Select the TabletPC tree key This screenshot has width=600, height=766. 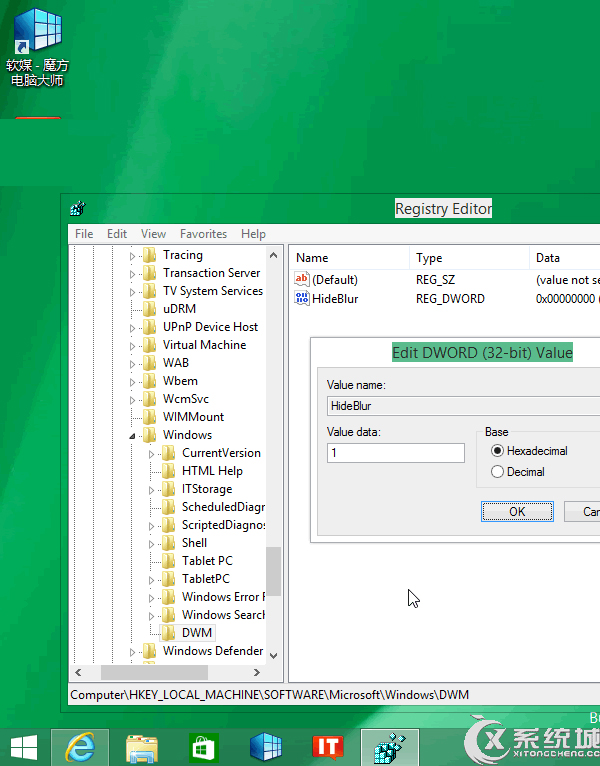[x=206, y=578]
